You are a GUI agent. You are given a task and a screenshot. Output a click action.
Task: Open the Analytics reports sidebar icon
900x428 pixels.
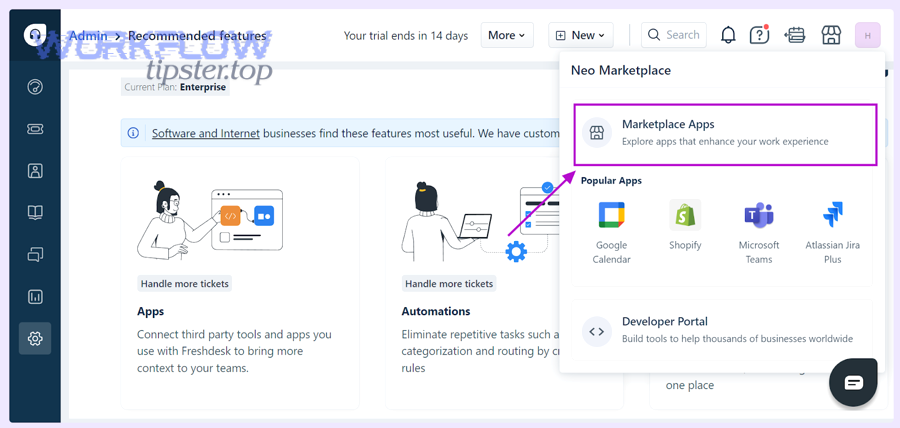tap(35, 297)
